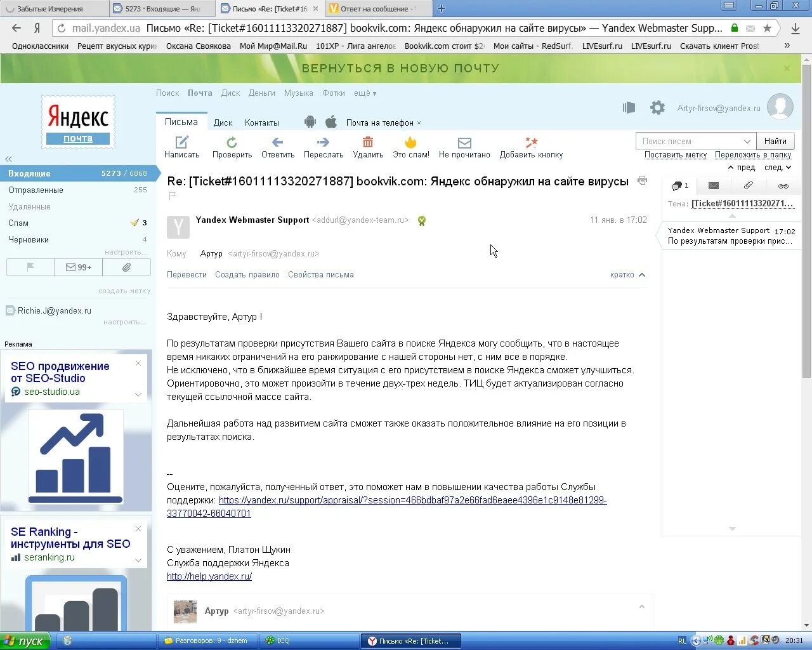
Task: Open Разговоров: 9 taskbar window
Action: click(x=208, y=641)
